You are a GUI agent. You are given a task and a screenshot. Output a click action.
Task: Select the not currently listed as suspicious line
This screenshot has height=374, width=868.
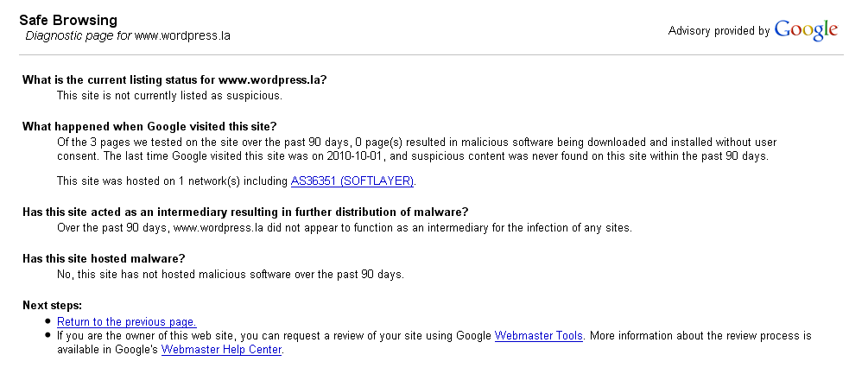coord(169,96)
